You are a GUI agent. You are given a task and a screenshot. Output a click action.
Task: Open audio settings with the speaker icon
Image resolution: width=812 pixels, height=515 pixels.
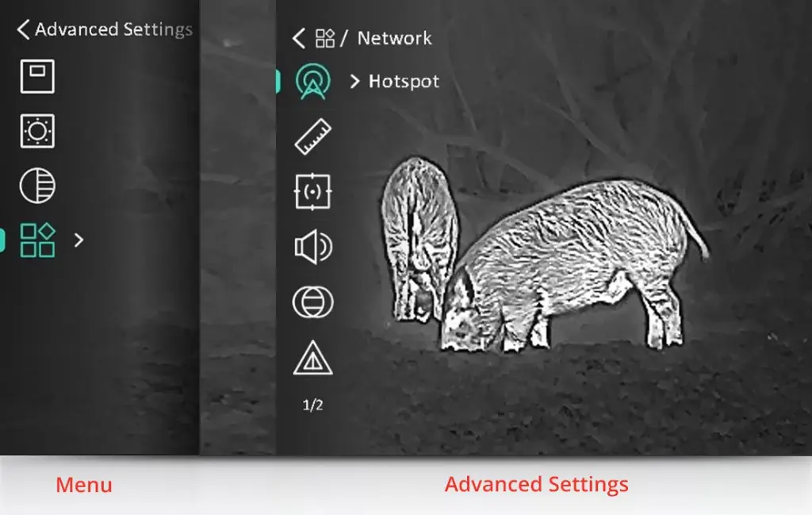(315, 247)
